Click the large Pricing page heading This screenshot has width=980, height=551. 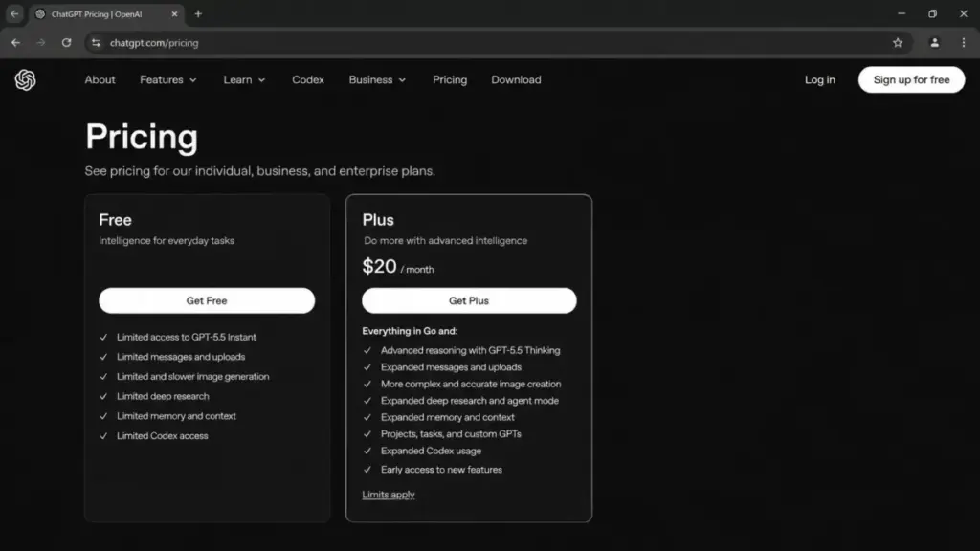pyautogui.click(x=142, y=137)
